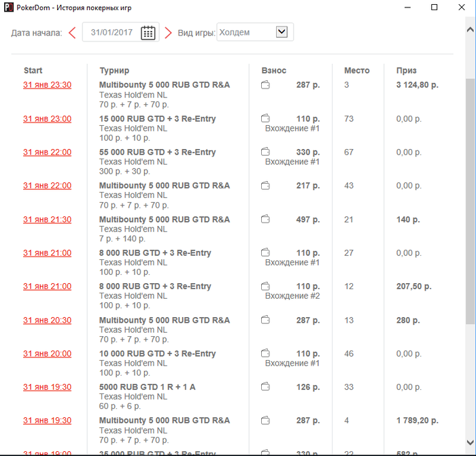
Task: Click the 31/01/2017 start date field
Action: pos(120,32)
